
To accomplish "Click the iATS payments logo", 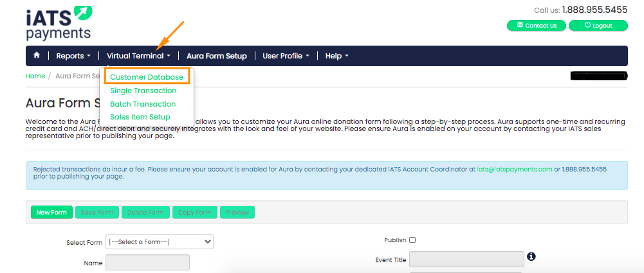I will pos(59,23).
